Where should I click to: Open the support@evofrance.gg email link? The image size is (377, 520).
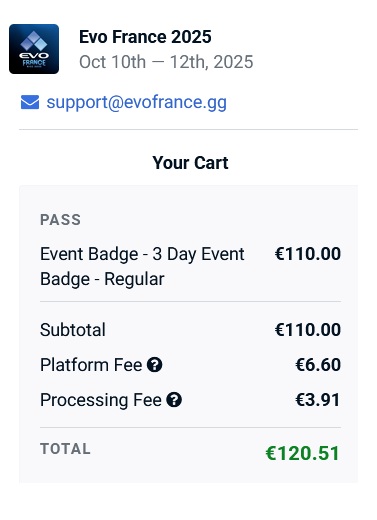click(x=137, y=102)
